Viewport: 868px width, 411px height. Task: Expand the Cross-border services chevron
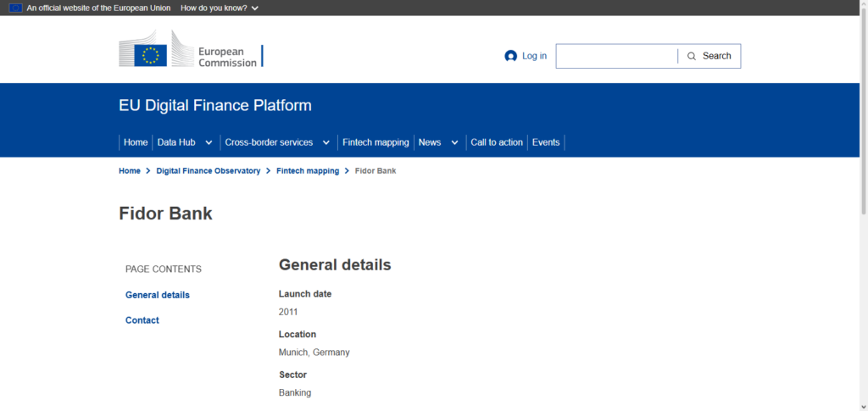[x=326, y=142]
